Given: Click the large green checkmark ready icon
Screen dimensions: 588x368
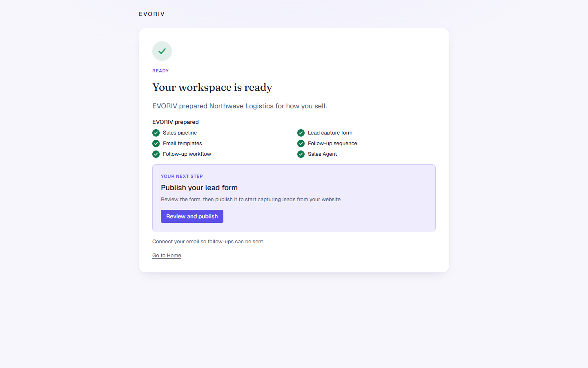Looking at the screenshot, I should [162, 51].
